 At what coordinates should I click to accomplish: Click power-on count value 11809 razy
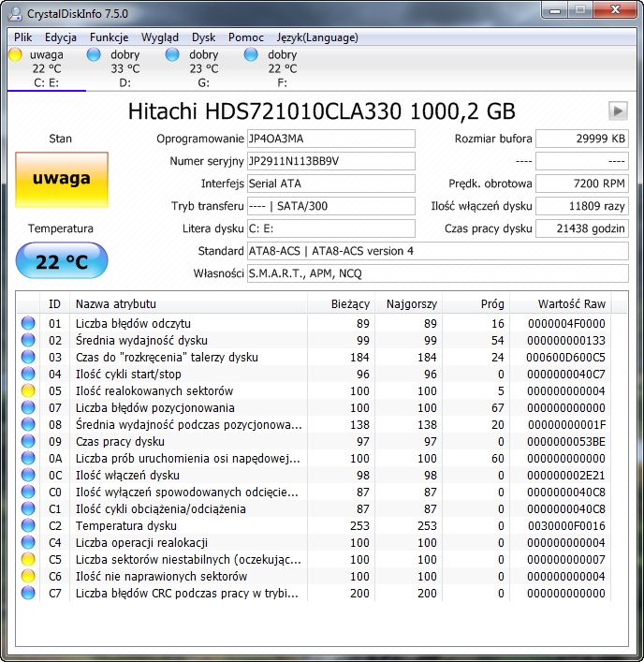[582, 206]
